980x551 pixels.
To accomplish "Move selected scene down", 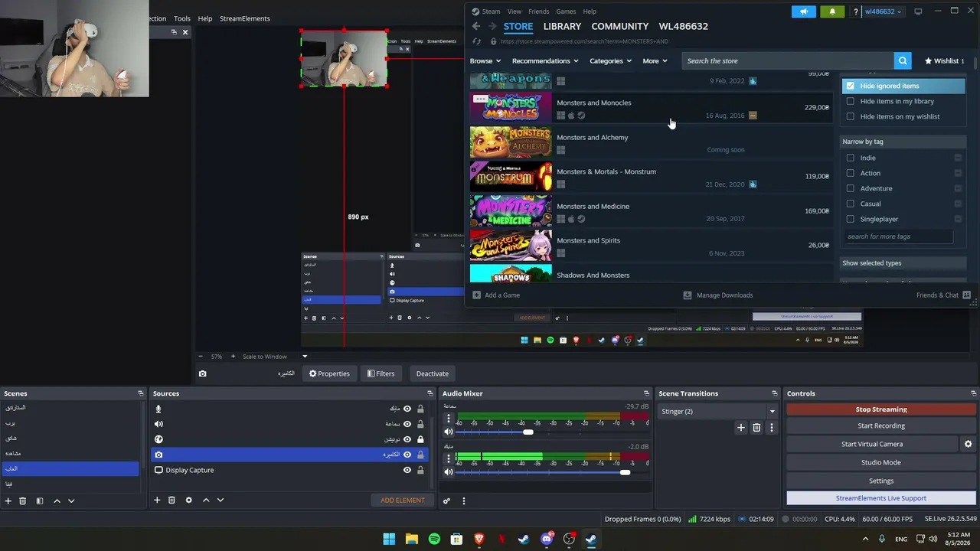I will 71,500.
